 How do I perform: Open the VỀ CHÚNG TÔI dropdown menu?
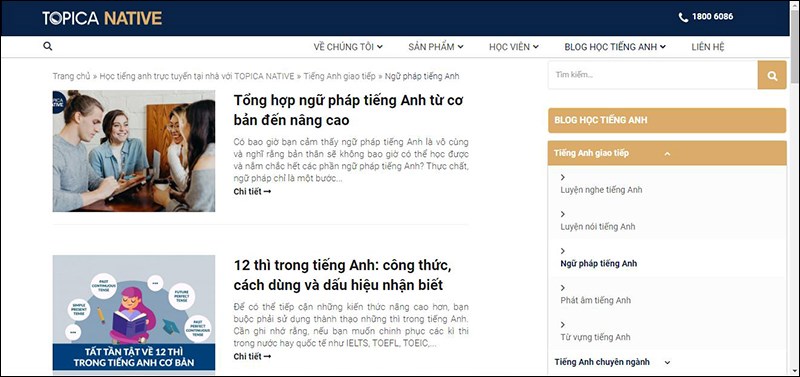(x=348, y=47)
